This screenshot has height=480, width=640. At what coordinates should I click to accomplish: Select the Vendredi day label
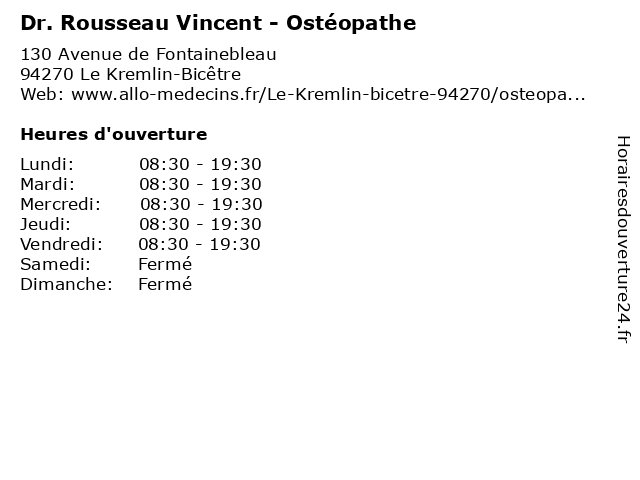[x=62, y=244]
